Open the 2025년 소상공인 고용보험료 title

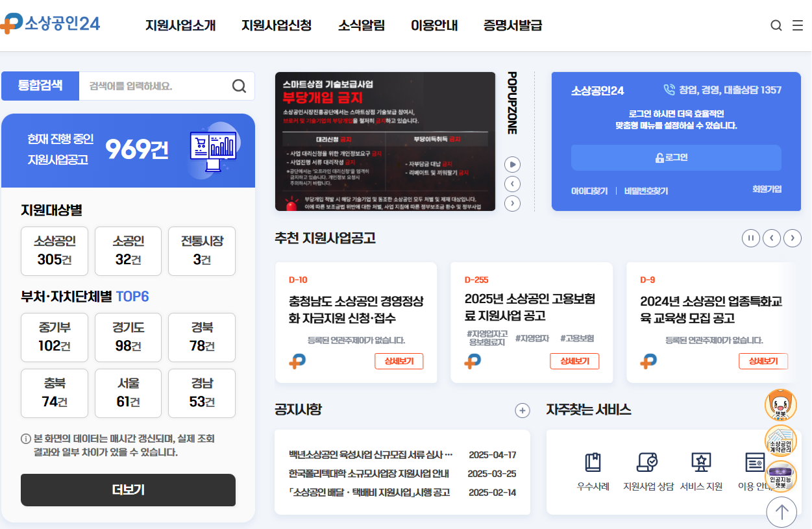pos(530,308)
